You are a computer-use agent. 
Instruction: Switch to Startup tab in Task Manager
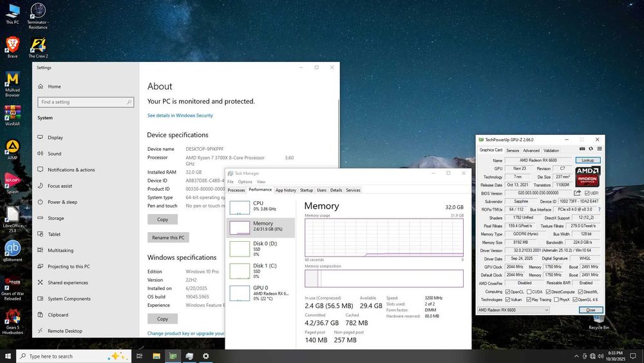point(307,190)
